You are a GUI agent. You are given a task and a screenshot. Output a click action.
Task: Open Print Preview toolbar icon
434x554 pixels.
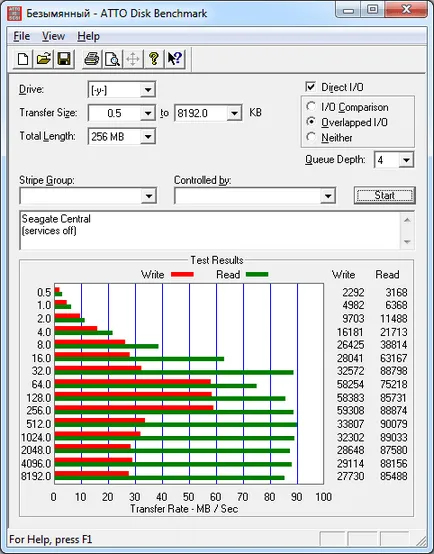coord(112,59)
